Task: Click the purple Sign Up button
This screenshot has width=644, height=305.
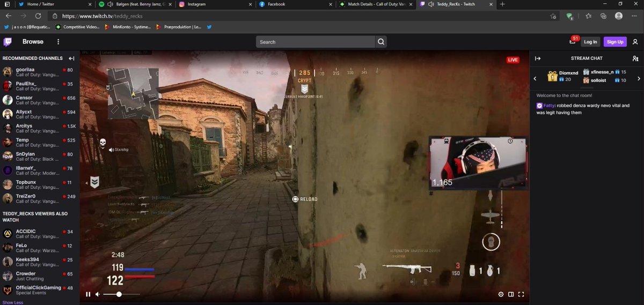Action: pos(614,42)
